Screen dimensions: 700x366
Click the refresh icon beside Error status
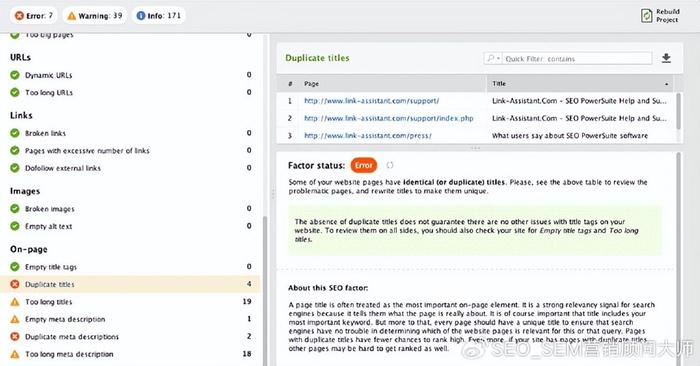[x=390, y=165]
